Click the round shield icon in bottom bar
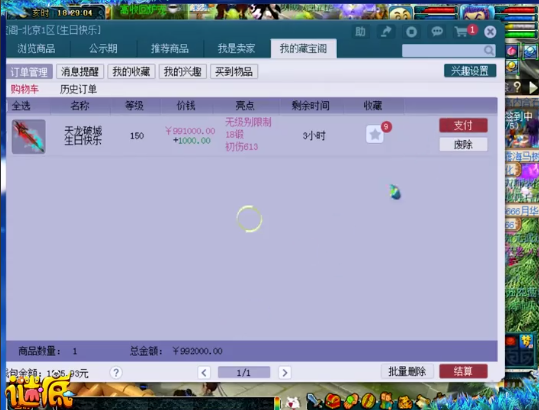The width and height of the screenshot is (539, 410). (x=368, y=401)
